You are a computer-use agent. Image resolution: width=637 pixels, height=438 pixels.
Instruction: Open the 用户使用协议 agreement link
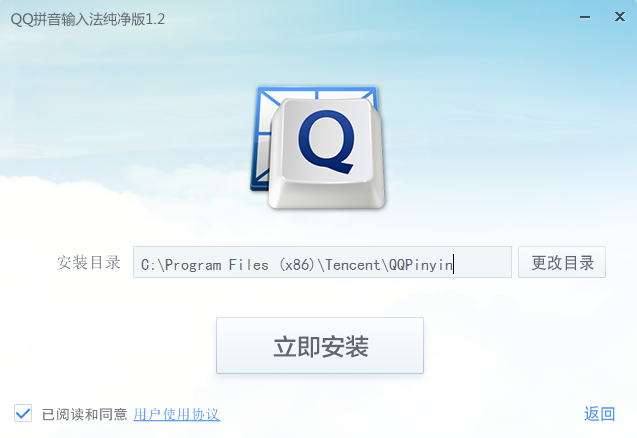[177, 414]
